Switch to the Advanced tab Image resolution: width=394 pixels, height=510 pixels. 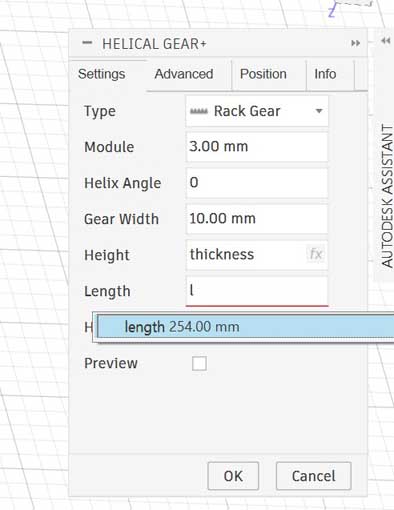184,74
